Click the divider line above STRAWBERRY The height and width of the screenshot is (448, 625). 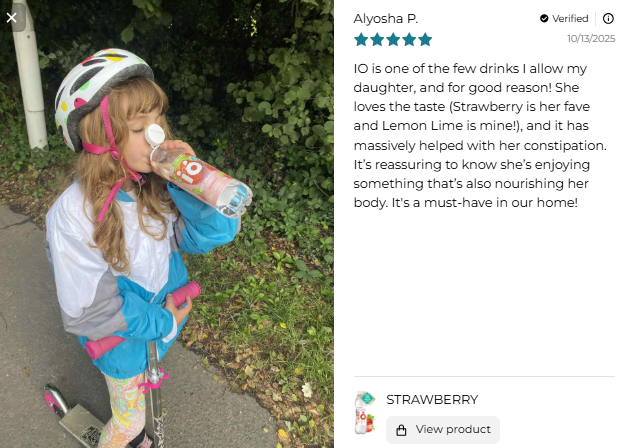click(484, 376)
